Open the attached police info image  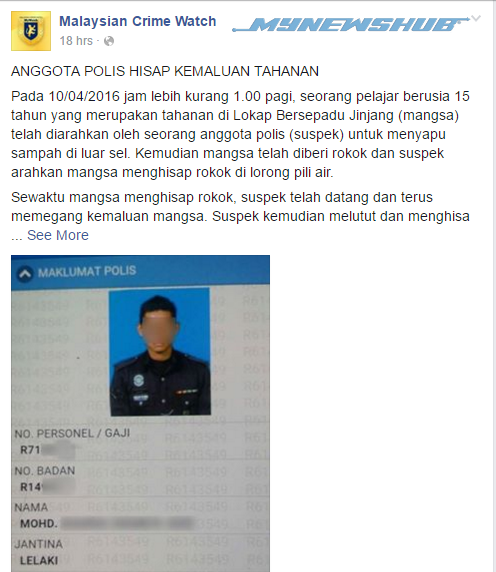pos(140,413)
